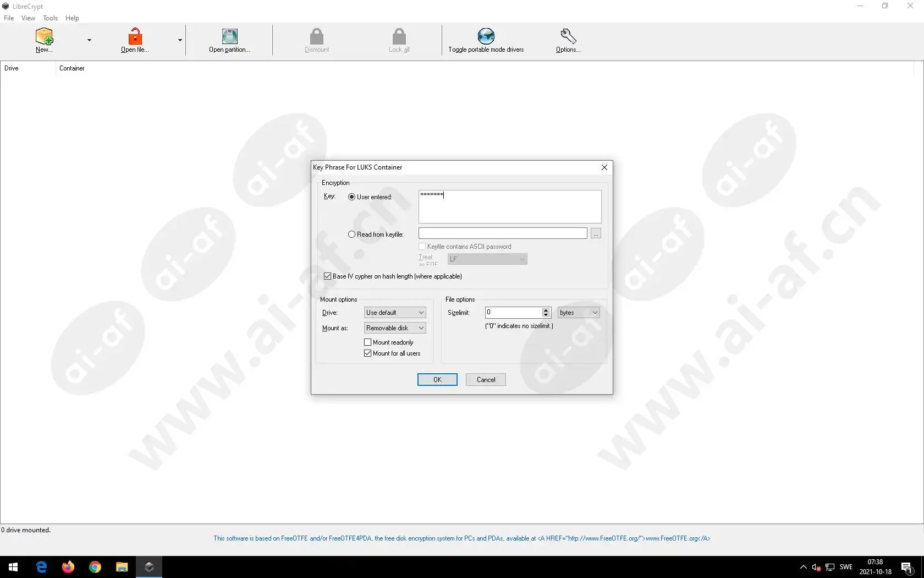This screenshot has height=578, width=924.
Task: Open the Treat as EOF LF dropdown
Action: [487, 259]
